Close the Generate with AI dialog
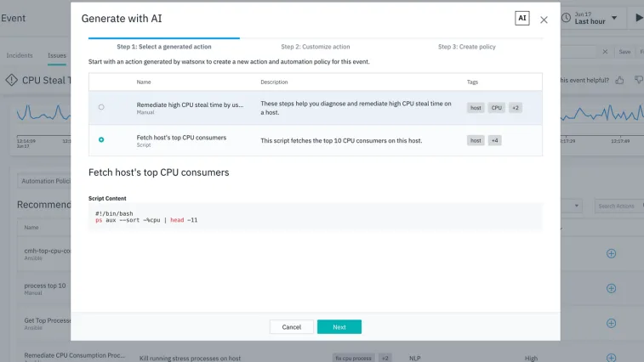644x362 pixels. click(x=544, y=20)
